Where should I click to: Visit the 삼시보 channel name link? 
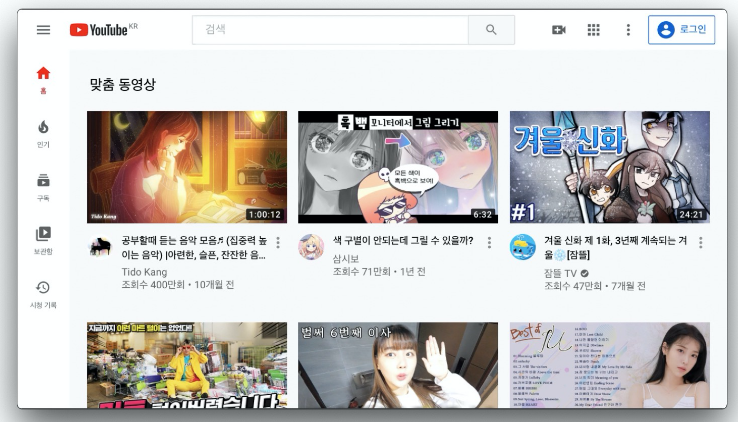(345, 259)
